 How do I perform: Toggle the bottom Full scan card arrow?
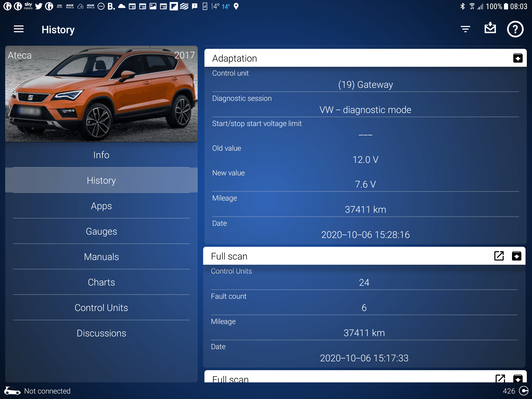tap(518, 378)
